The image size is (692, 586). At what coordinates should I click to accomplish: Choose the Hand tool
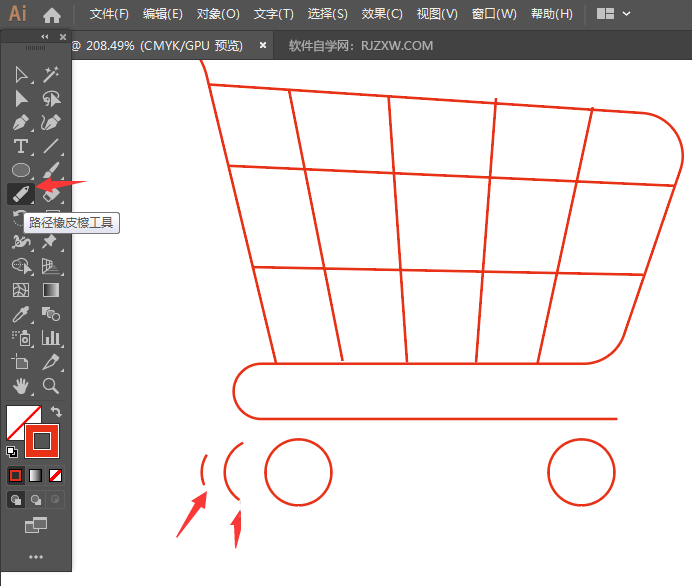click(x=21, y=386)
